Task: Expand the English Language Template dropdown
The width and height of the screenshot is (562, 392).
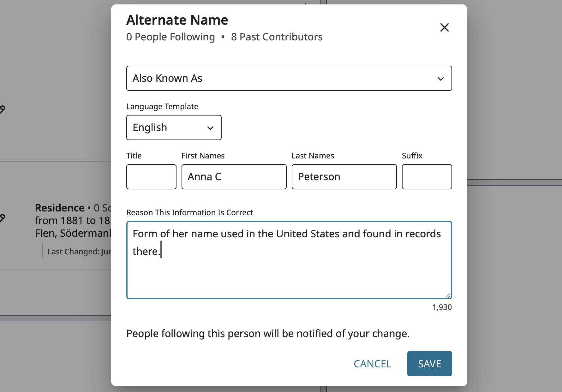Action: 174,128
